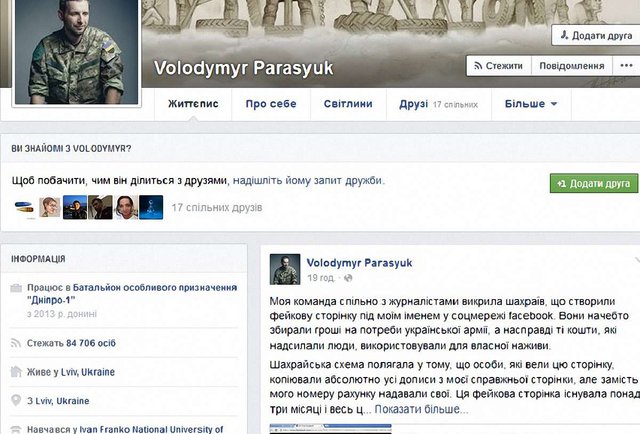Click the location pin icon by З Lviv
Viewport: 640px width, 434px height.
[x=16, y=400]
